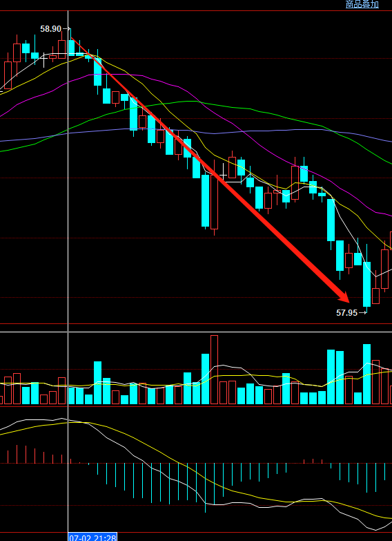Click the small arrow beside the 58.90 label
The image size is (392, 541).
click(x=67, y=28)
